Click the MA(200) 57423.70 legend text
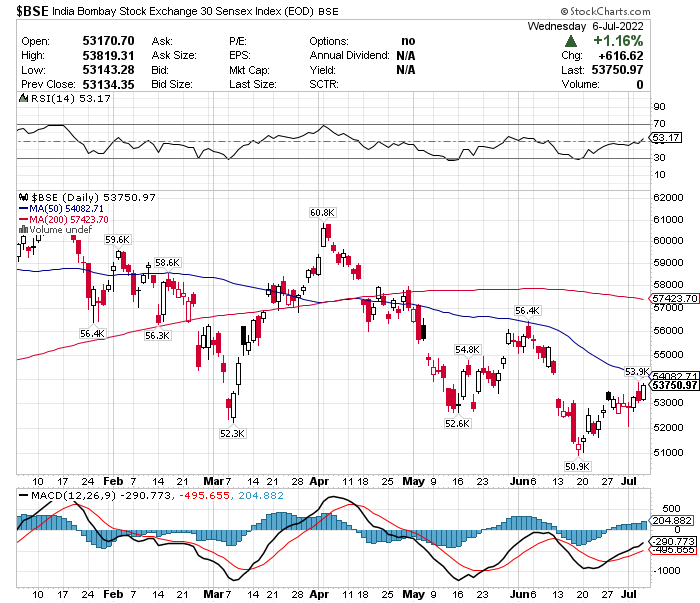 69,219
